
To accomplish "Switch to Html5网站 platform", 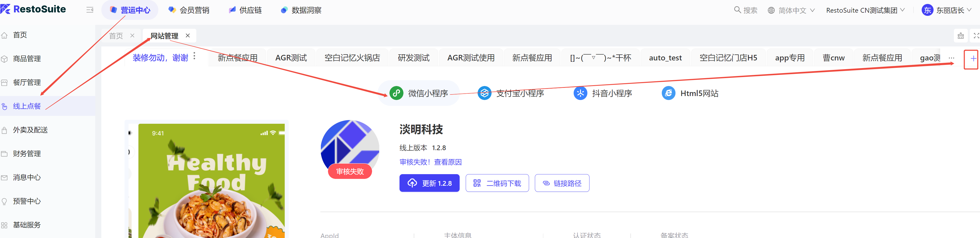I will point(690,93).
